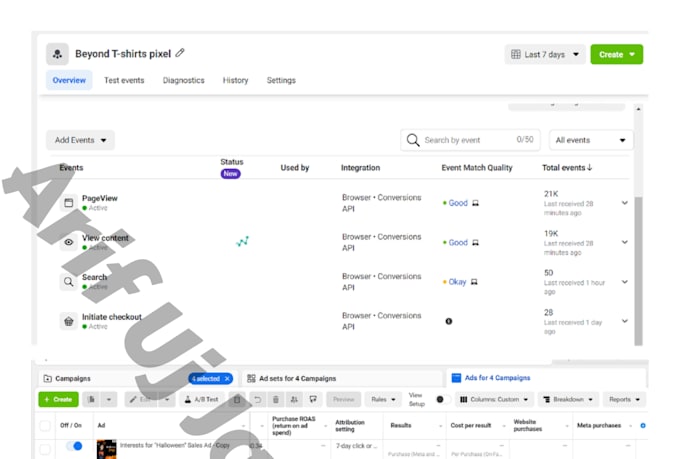Viewport: 680px width, 459px height.
Task: Clear the 4 selected filter with X
Action: (x=227, y=379)
